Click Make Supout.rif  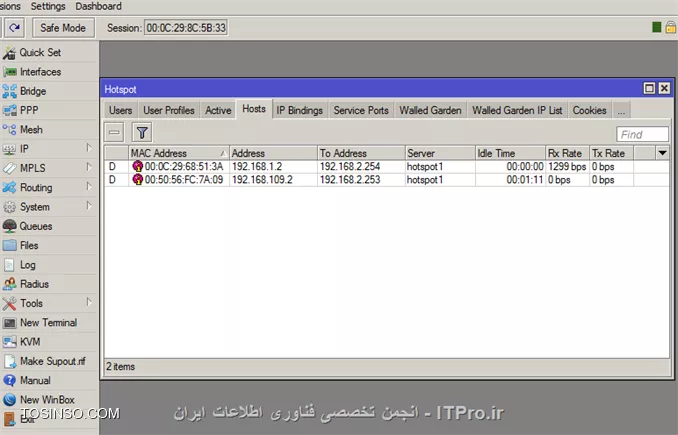coord(53,361)
